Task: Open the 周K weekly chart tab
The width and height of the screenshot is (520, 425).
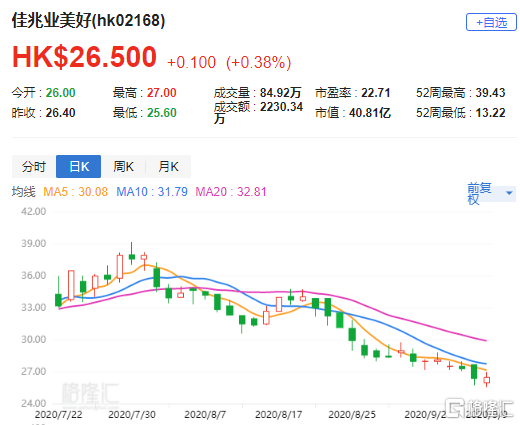Action: (x=123, y=166)
